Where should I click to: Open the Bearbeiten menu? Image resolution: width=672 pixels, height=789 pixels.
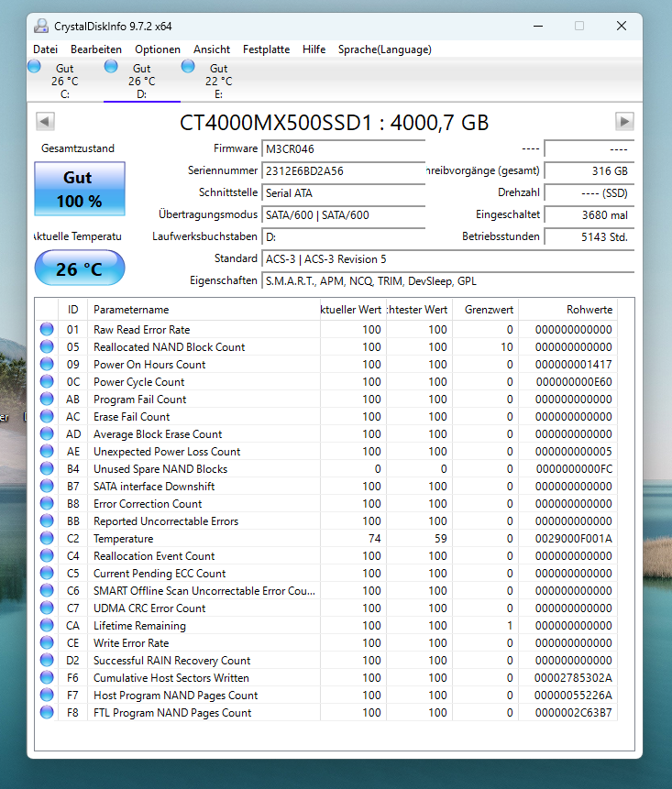pyautogui.click(x=96, y=49)
